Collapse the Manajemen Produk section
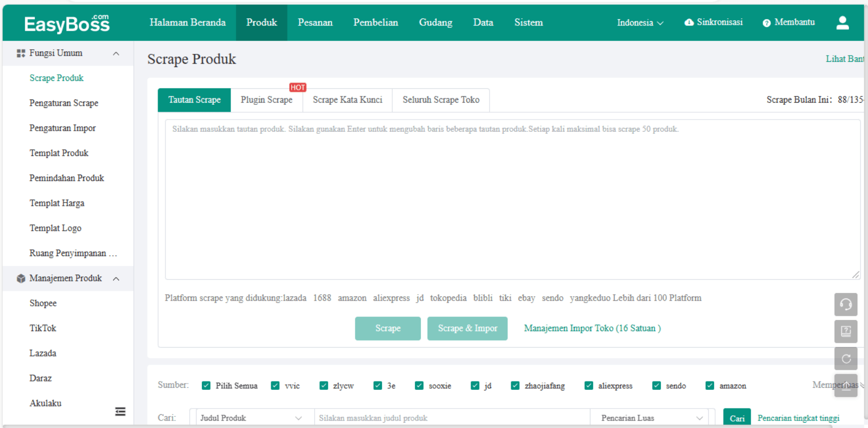This screenshot has height=428, width=868. click(x=116, y=279)
